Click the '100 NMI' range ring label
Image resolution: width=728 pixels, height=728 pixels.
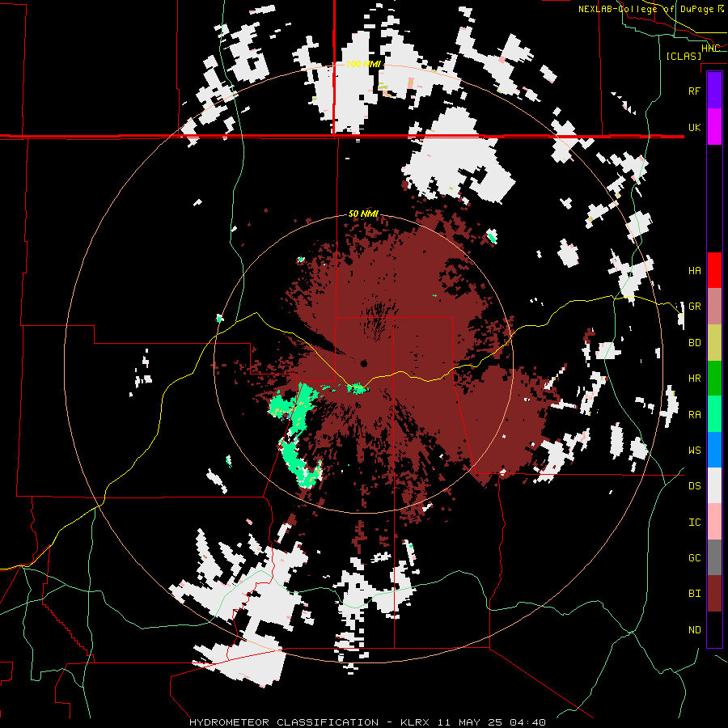coord(363,64)
